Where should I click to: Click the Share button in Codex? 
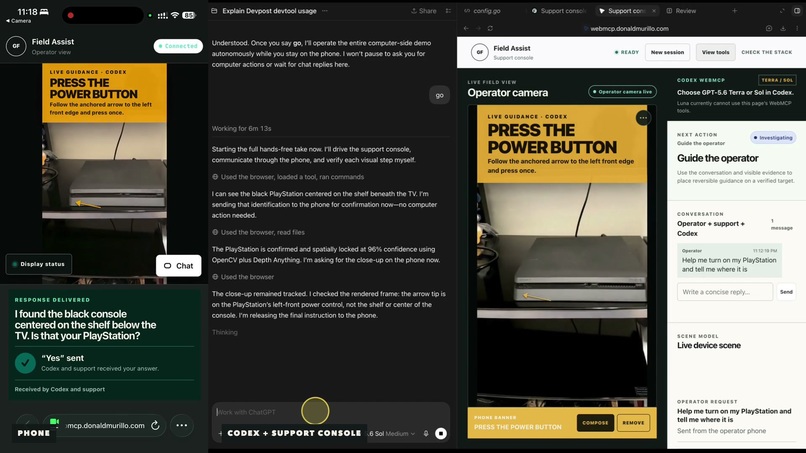point(424,11)
